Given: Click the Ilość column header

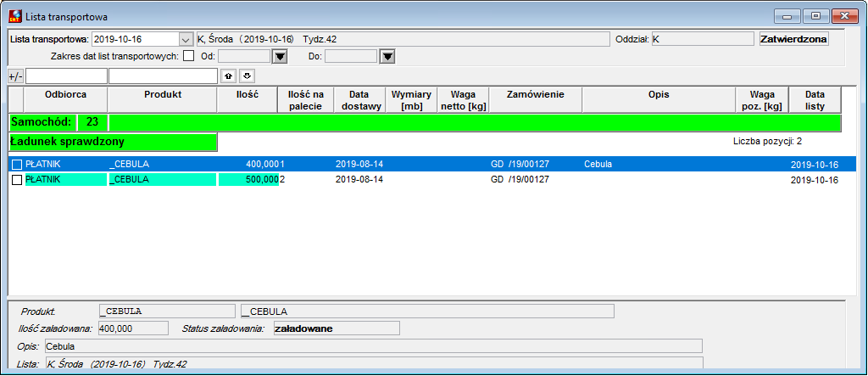Looking at the screenshot, I should (247, 100).
